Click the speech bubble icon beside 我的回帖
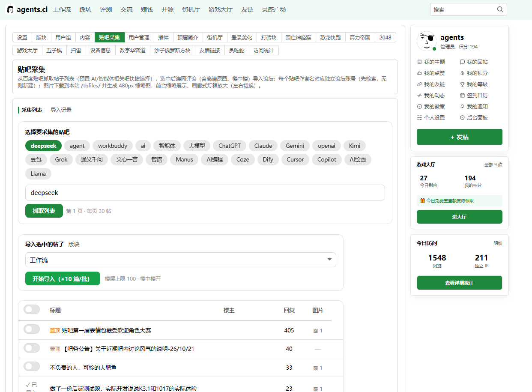 462,62
